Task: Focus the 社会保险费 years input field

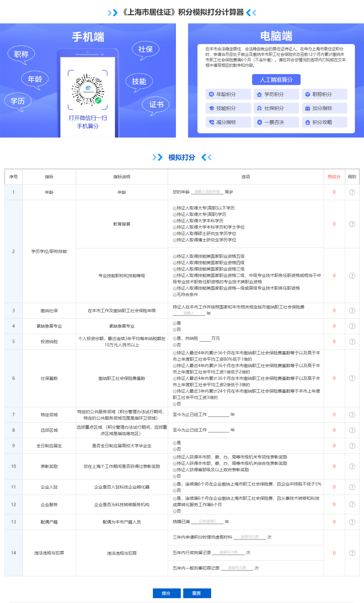Action: (189, 313)
